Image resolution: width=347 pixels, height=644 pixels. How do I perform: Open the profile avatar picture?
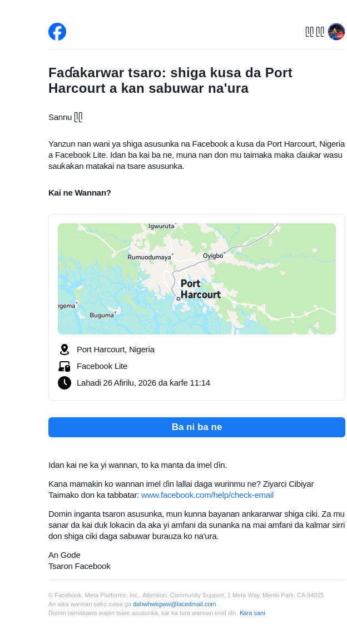click(x=336, y=32)
